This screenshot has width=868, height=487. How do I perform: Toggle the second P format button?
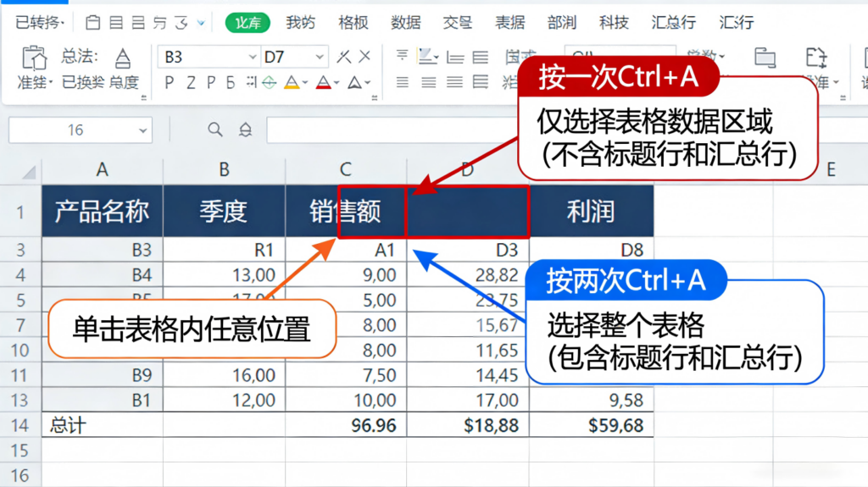point(211,83)
